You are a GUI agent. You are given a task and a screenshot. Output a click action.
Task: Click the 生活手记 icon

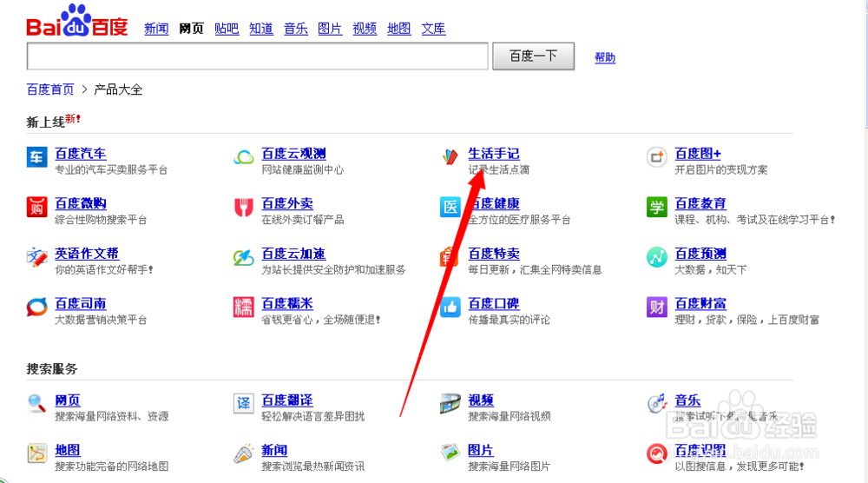[x=450, y=157]
